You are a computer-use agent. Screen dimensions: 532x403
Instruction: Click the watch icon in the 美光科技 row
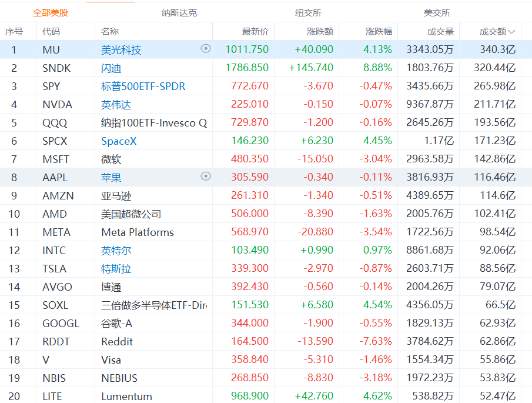pyautogui.click(x=206, y=49)
